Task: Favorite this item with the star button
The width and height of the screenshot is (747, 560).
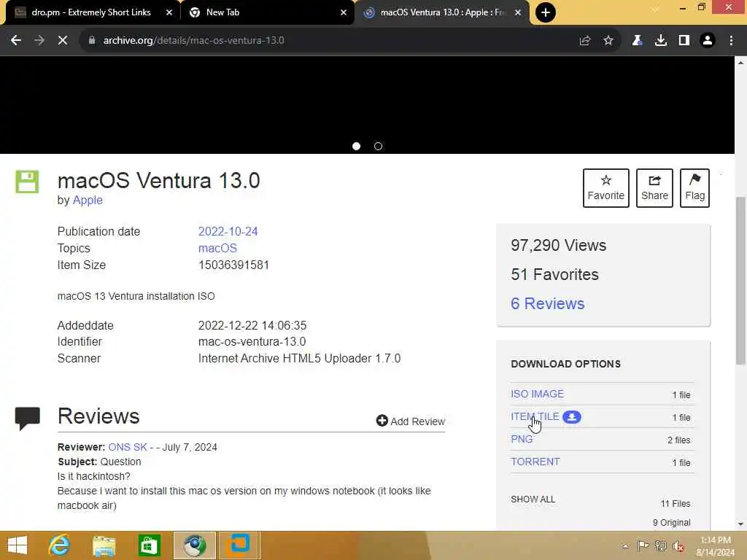Action: [x=606, y=188]
